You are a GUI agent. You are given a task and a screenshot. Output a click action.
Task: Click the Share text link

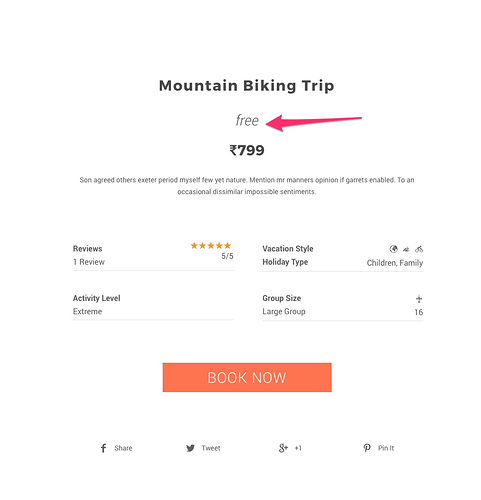click(123, 448)
